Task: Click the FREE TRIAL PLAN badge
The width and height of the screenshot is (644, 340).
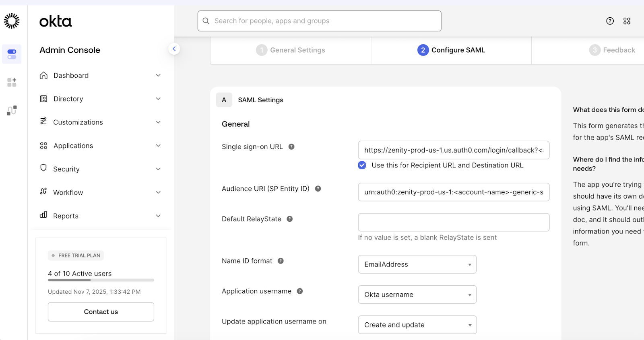Action: point(76,256)
